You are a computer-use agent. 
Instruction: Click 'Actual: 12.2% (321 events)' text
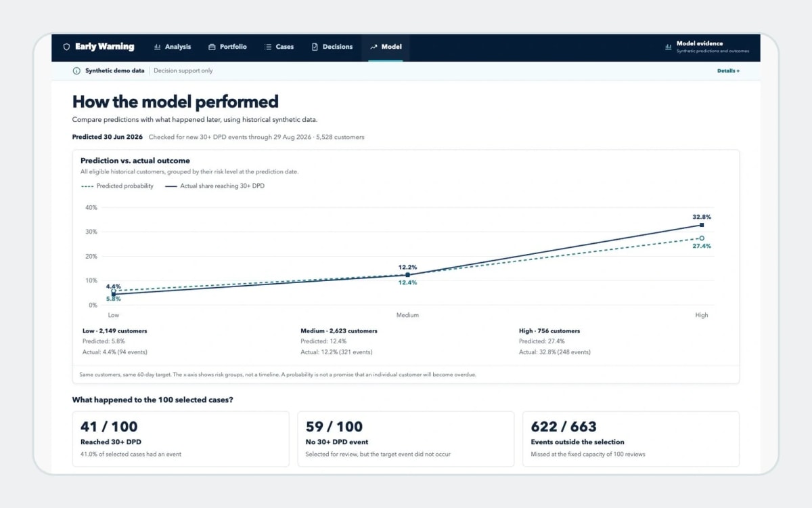(336, 352)
